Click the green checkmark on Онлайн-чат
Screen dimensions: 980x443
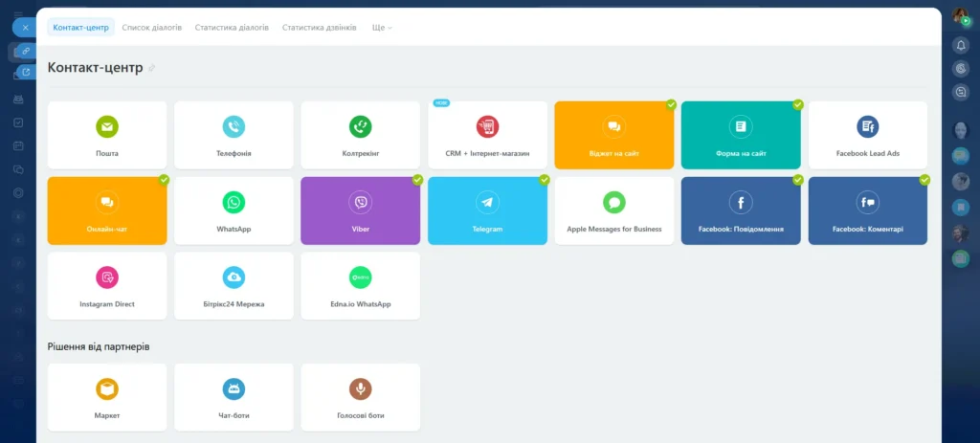coord(164,180)
